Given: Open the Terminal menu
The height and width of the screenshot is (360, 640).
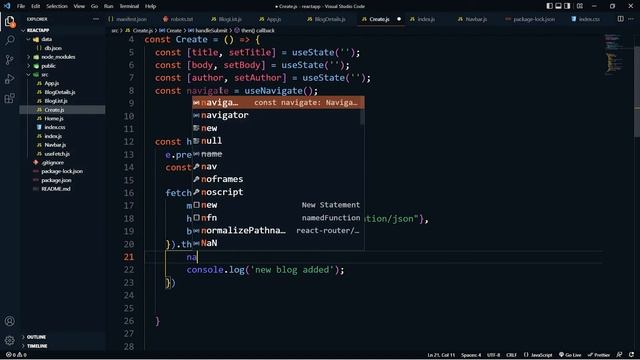Looking at the screenshot, I should (129, 6).
